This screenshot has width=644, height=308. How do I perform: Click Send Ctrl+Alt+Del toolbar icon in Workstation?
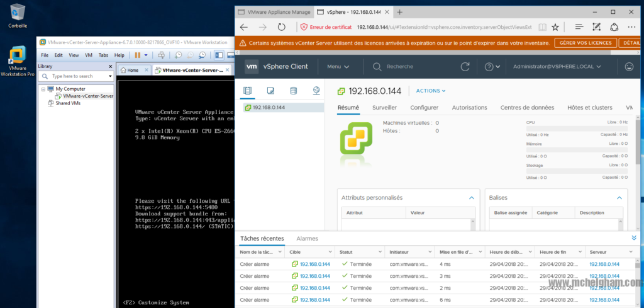[x=162, y=55]
